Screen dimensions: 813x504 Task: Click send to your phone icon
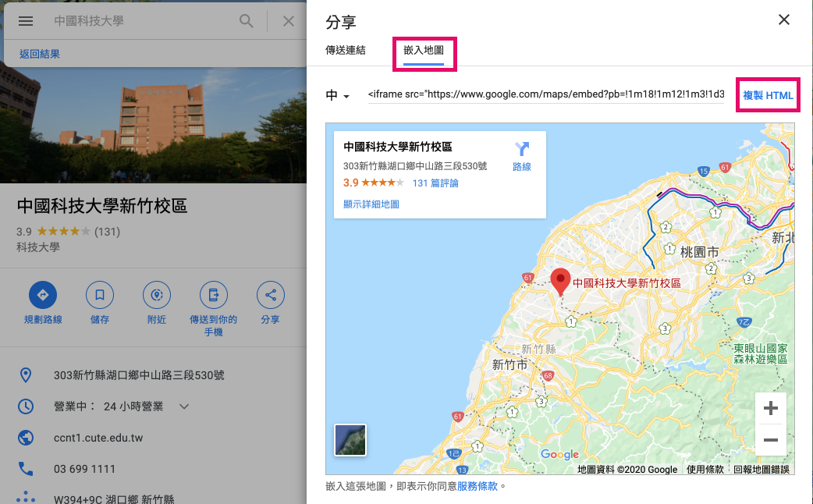coord(214,295)
